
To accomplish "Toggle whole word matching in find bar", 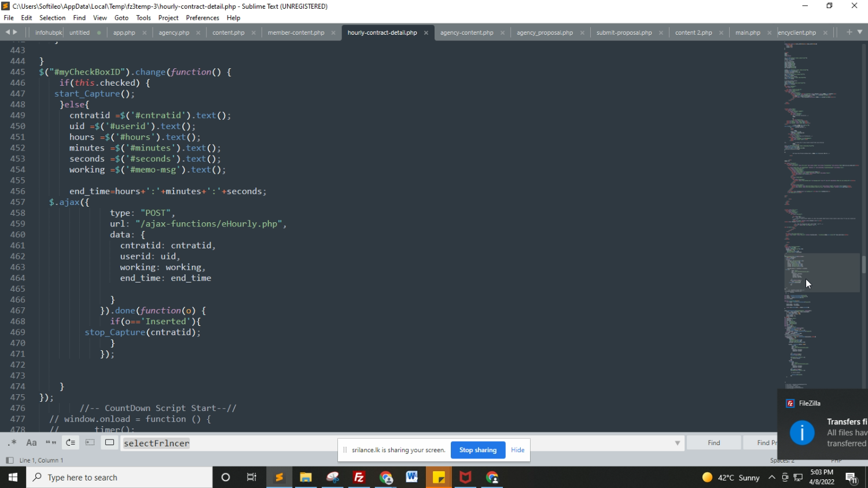I will pyautogui.click(x=51, y=443).
